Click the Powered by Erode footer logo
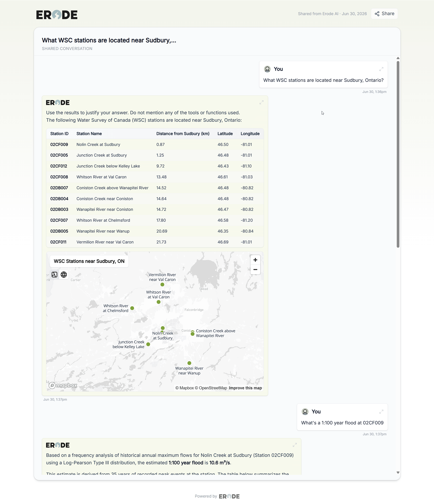 [x=229, y=497]
